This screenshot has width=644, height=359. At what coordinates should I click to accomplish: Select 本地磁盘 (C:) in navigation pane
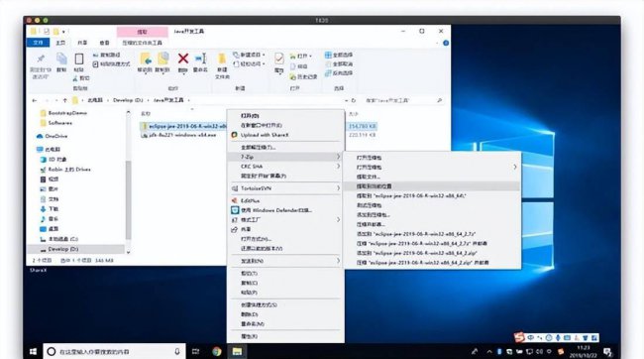(x=63, y=239)
